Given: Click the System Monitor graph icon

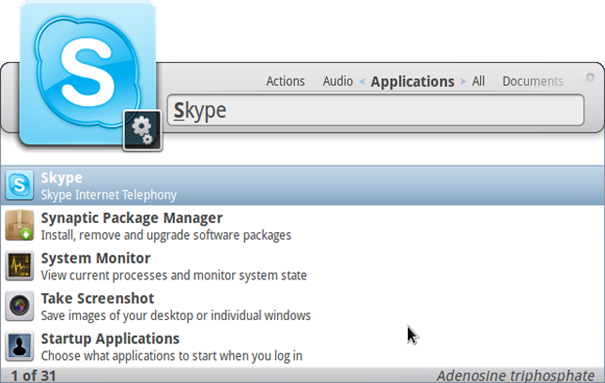Looking at the screenshot, I should pos(19,266).
